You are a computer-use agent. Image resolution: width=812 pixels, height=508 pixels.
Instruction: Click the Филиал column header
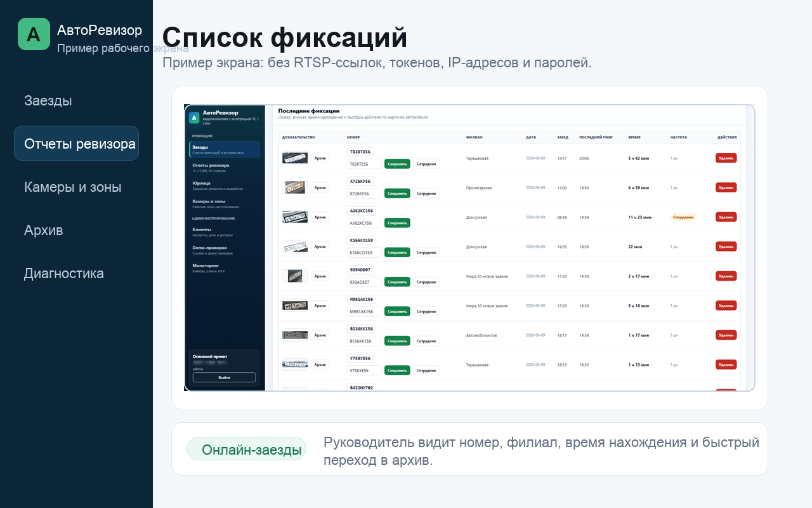[x=473, y=137]
